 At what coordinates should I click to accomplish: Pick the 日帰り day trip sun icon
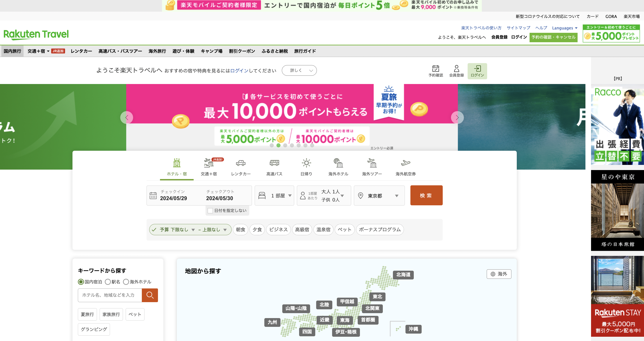tap(306, 163)
